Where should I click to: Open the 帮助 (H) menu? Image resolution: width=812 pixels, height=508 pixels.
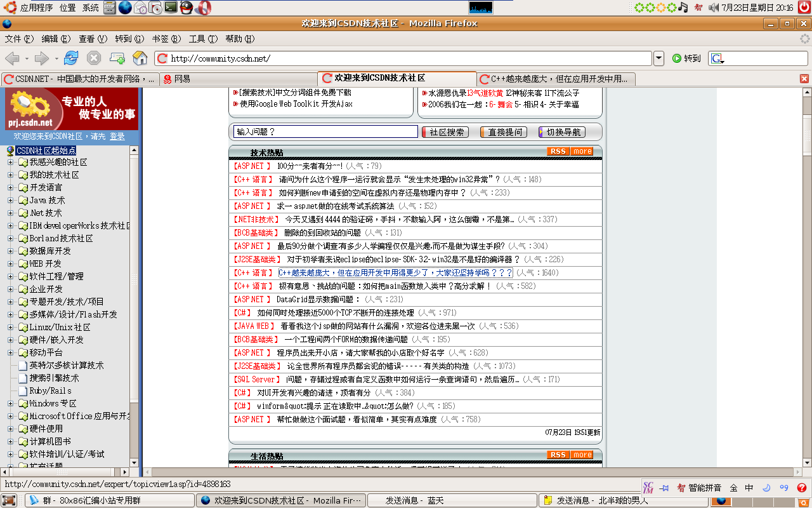coord(240,39)
